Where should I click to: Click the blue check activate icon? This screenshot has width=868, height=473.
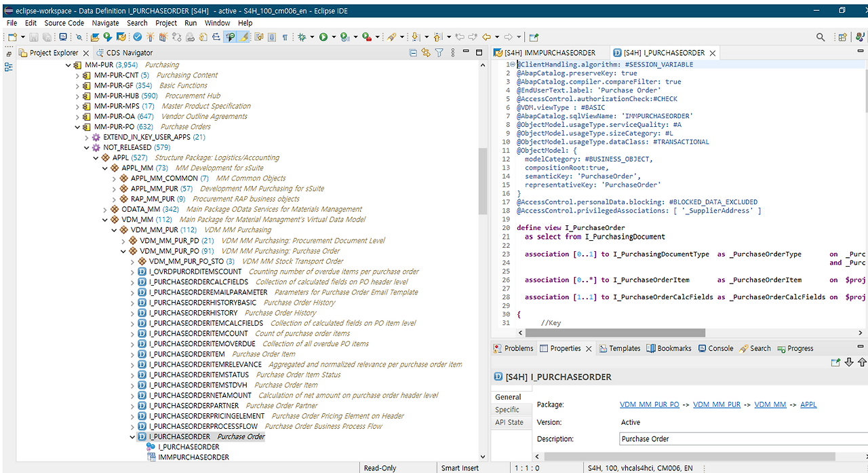click(137, 37)
